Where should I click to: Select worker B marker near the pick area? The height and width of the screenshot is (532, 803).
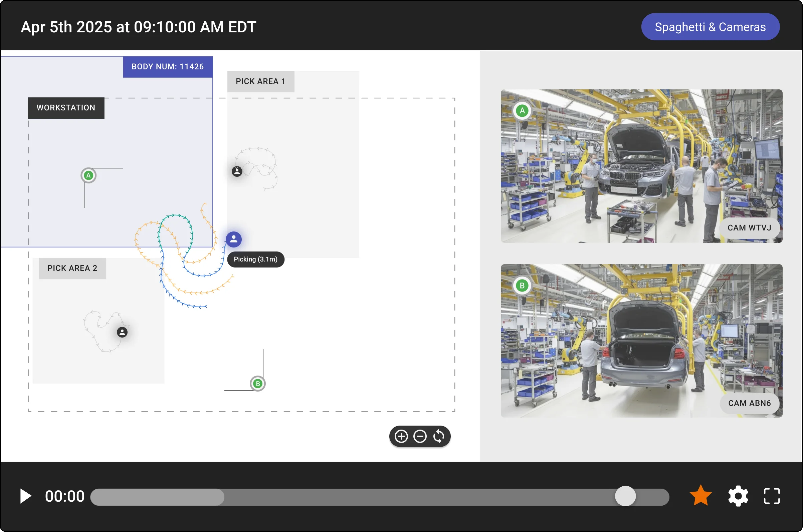[x=258, y=383]
